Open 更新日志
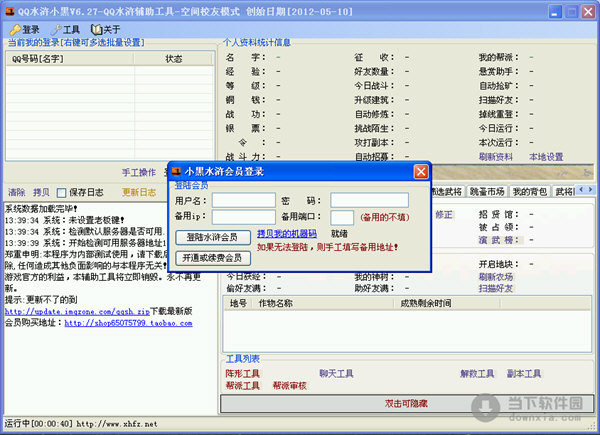The image size is (600, 435). click(x=139, y=192)
